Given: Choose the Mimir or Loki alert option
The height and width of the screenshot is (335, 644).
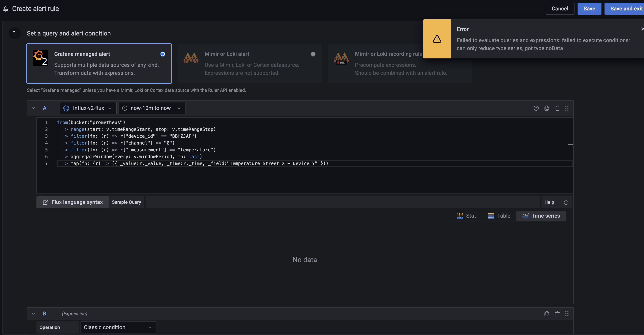Looking at the screenshot, I should coord(313,54).
